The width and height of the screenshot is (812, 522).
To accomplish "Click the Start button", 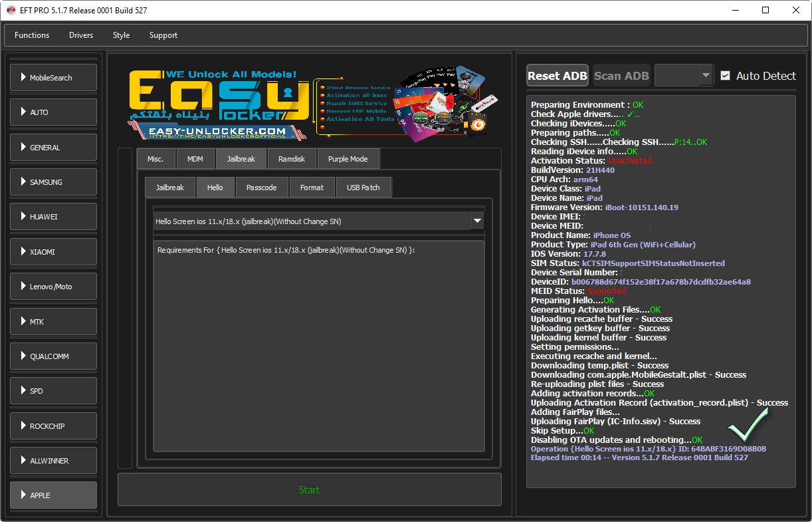I will (309, 490).
